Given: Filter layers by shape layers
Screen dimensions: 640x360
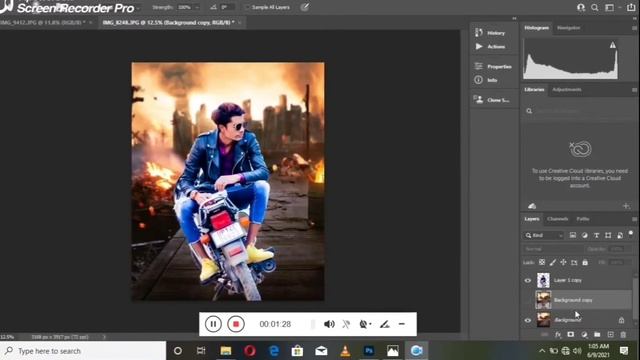Looking at the screenshot, I should click(608, 235).
